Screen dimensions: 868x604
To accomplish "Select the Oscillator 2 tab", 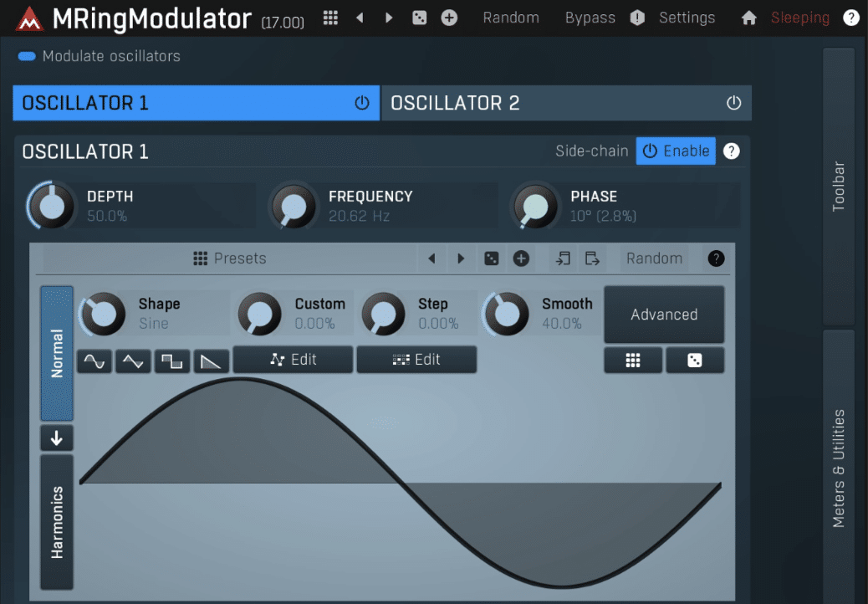I will click(566, 103).
